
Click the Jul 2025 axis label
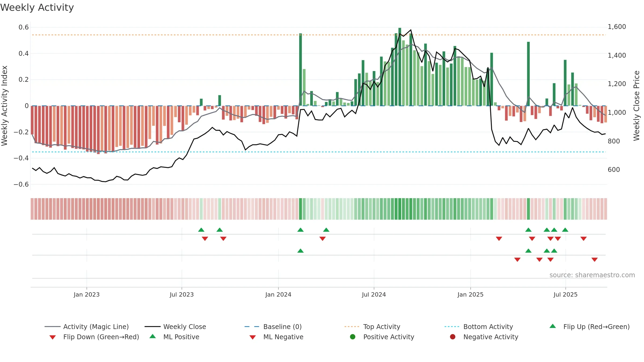click(565, 294)
